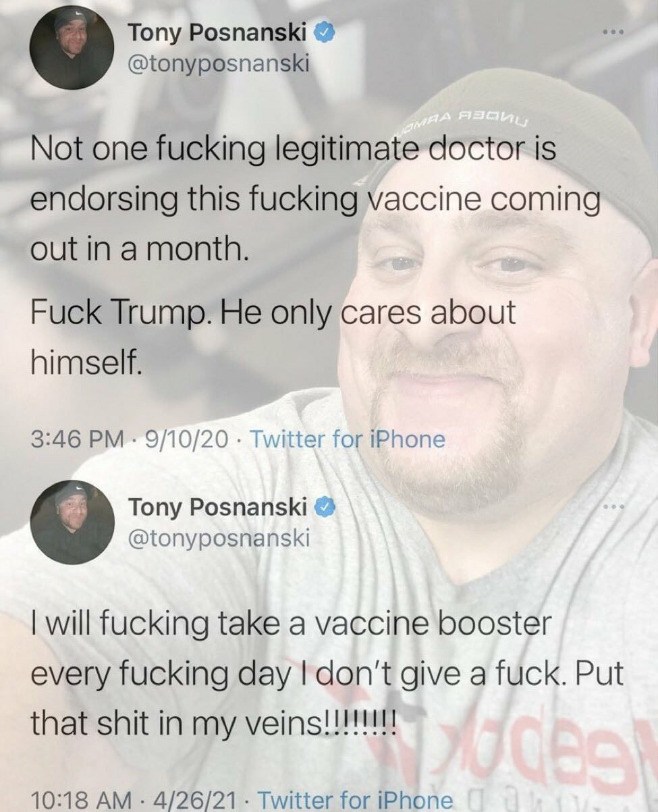The width and height of the screenshot is (658, 812).
Task: Click verified badge on the bottom tweet
Action: pos(319,504)
